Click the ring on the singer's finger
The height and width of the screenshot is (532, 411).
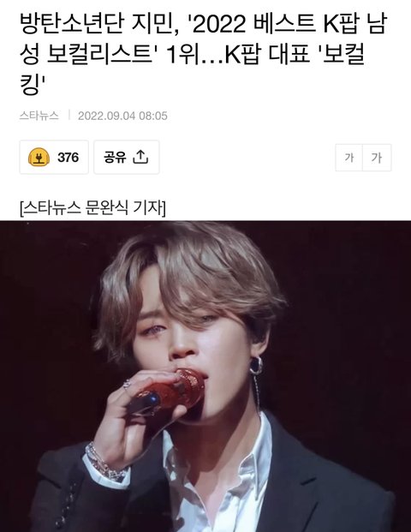pos(127,384)
